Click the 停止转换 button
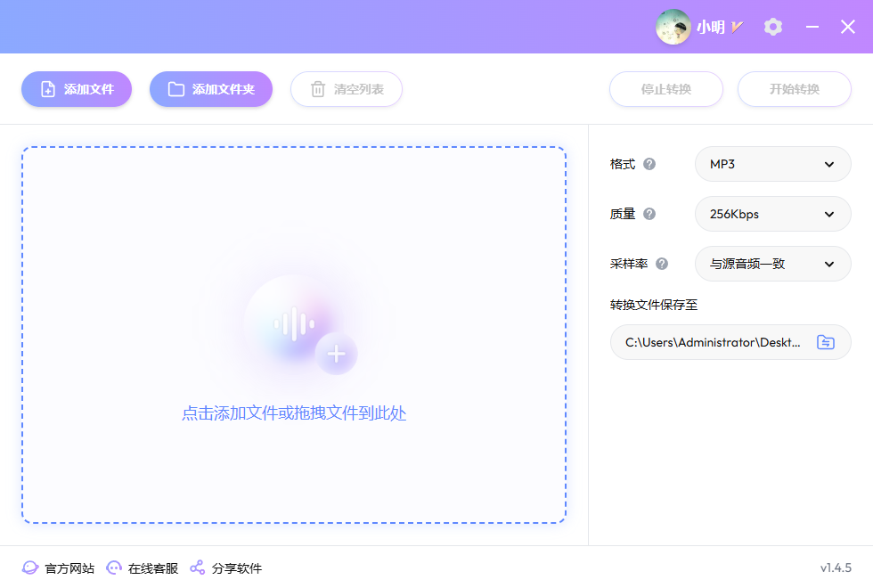This screenshot has width=873, height=588. (666, 89)
